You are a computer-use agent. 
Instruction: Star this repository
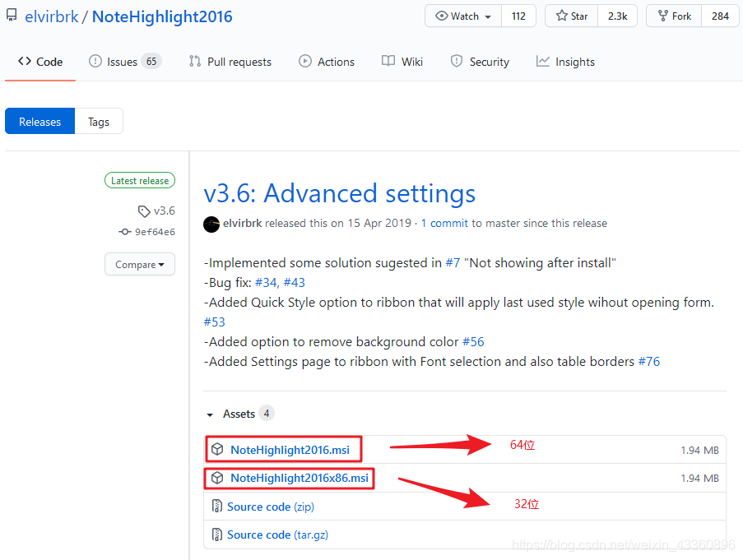coord(572,16)
